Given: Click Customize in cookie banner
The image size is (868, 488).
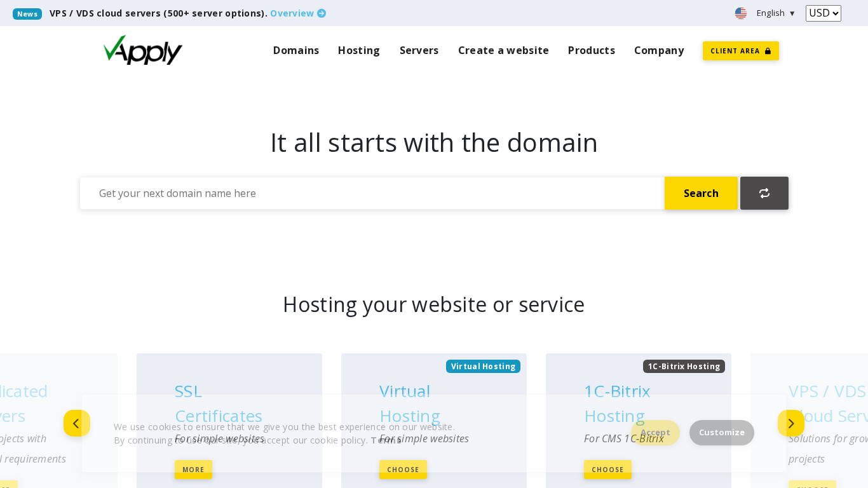Looking at the screenshot, I should [x=722, y=433].
